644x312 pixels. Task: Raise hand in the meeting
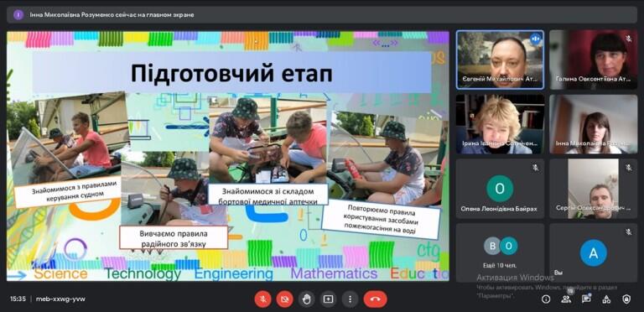coord(306,299)
